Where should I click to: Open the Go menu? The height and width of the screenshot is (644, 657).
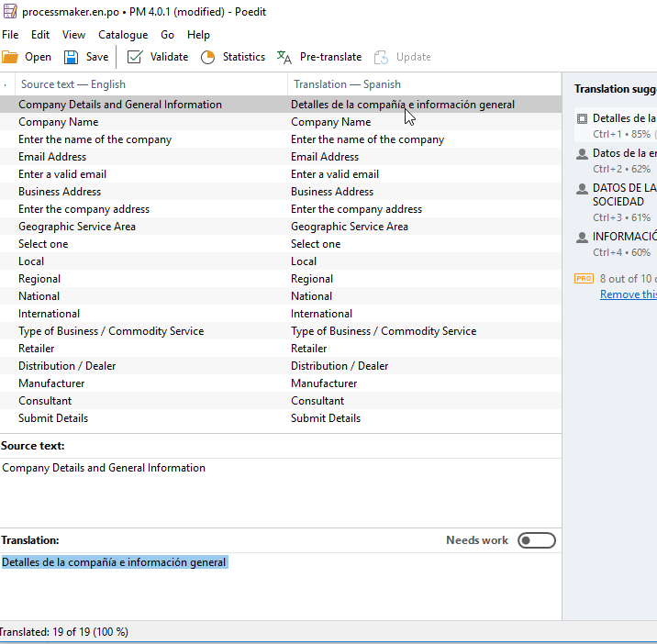167,35
